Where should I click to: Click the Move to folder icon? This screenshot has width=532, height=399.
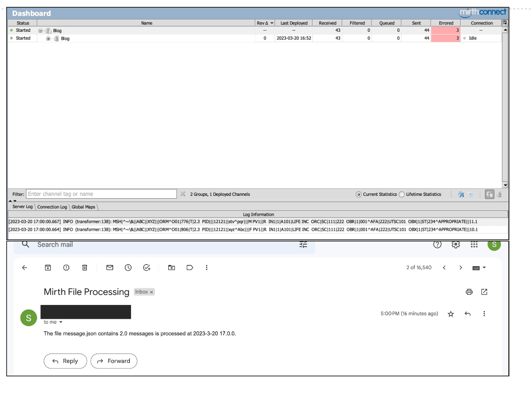(x=172, y=267)
